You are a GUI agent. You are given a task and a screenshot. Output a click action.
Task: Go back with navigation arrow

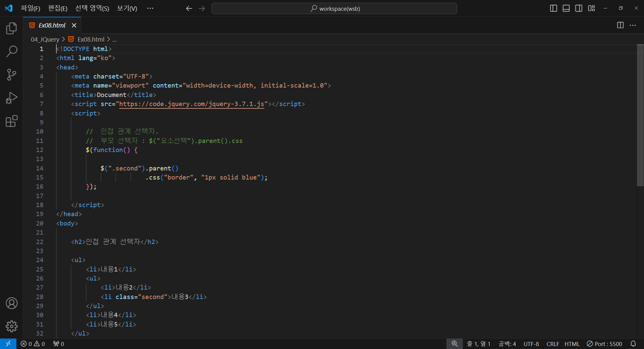pos(189,8)
